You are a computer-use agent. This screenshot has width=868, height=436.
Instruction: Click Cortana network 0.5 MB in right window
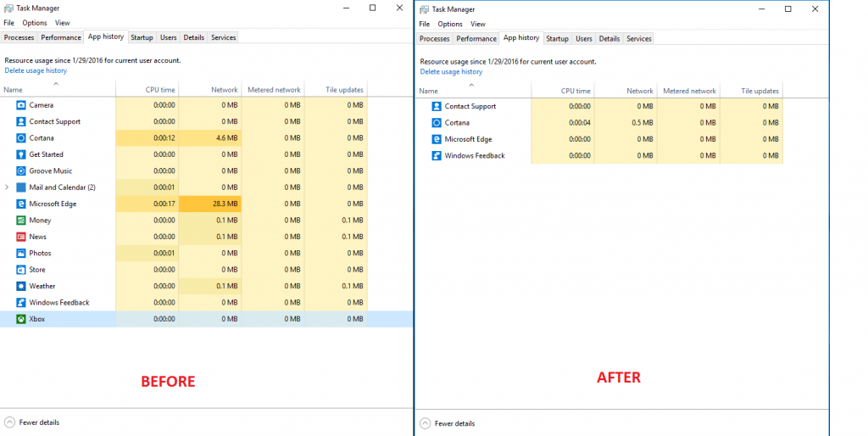pos(643,122)
